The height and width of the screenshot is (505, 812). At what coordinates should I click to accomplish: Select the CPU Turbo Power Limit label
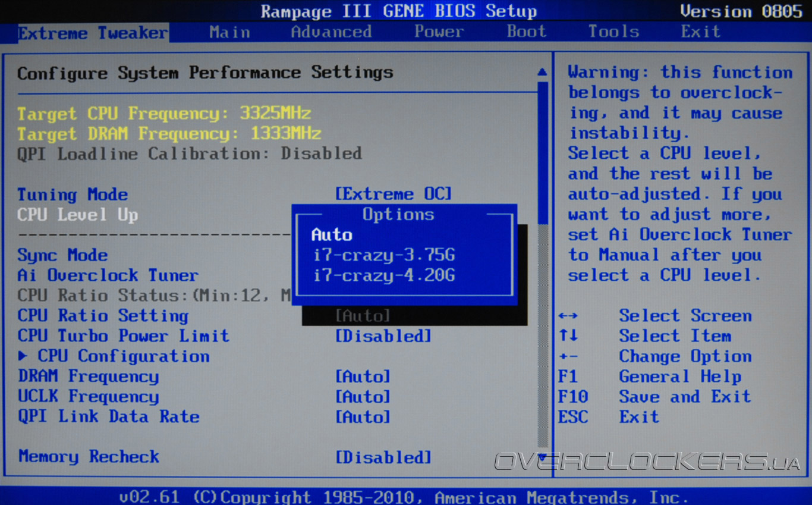tap(123, 336)
